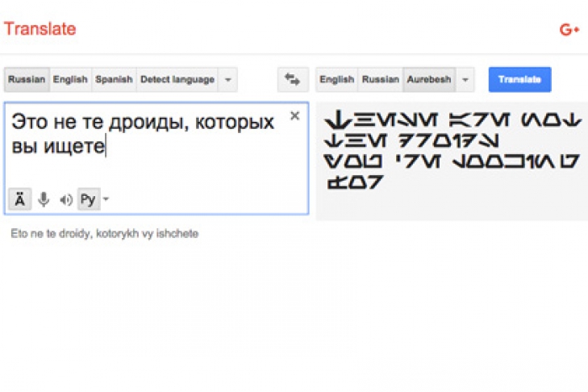Choose English as the target language

pyautogui.click(x=336, y=79)
